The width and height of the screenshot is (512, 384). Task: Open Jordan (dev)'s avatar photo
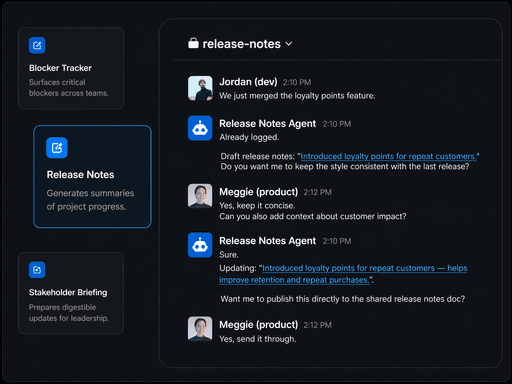(200, 88)
